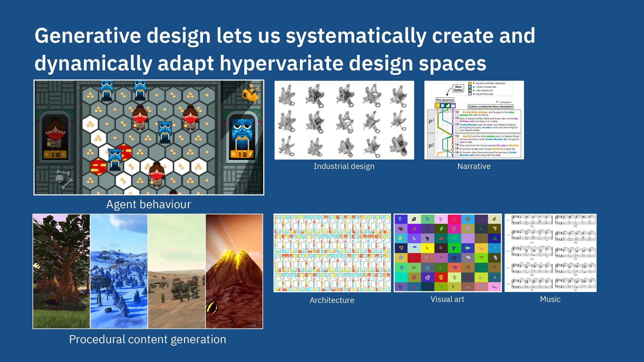Click the Agent behaviour caption

coord(149,204)
